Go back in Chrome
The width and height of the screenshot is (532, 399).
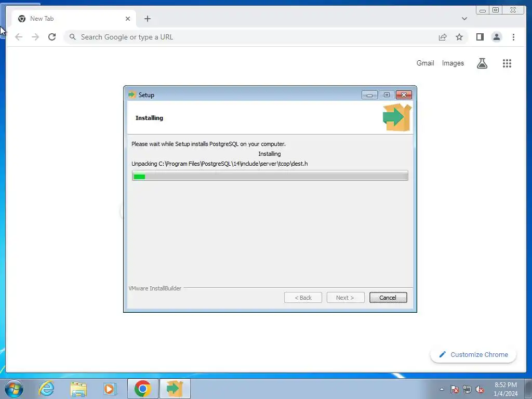pyautogui.click(x=19, y=37)
